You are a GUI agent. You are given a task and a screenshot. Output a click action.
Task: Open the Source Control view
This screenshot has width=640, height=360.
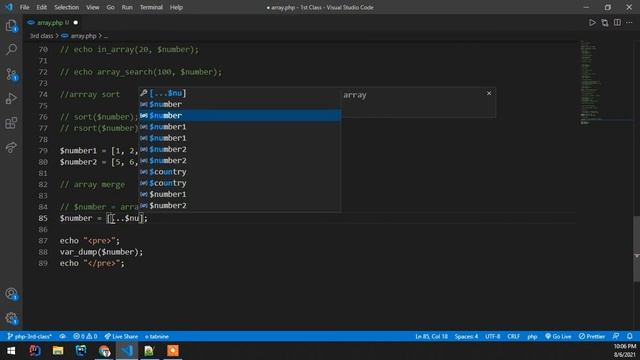[11, 74]
